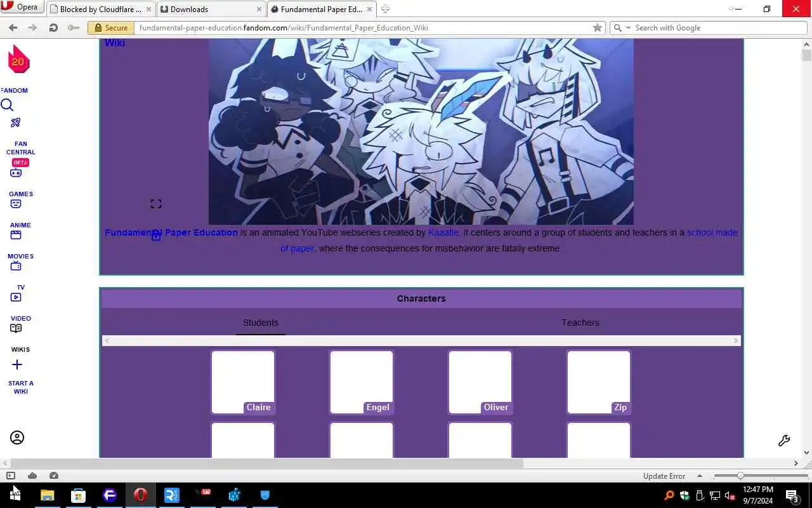Expand Update Error arrow in status bar
The height and width of the screenshot is (508, 812).
pos(700,476)
